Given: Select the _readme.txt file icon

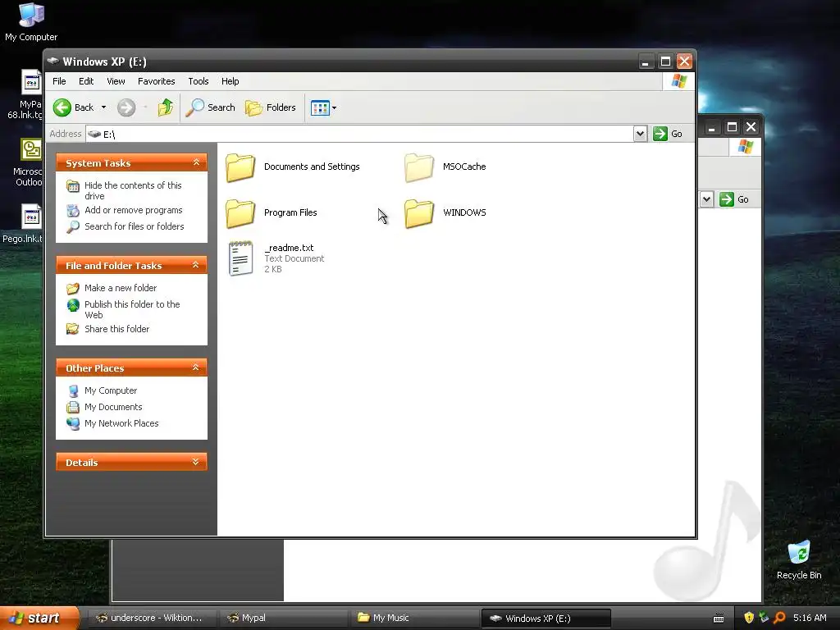Looking at the screenshot, I should click(240, 258).
